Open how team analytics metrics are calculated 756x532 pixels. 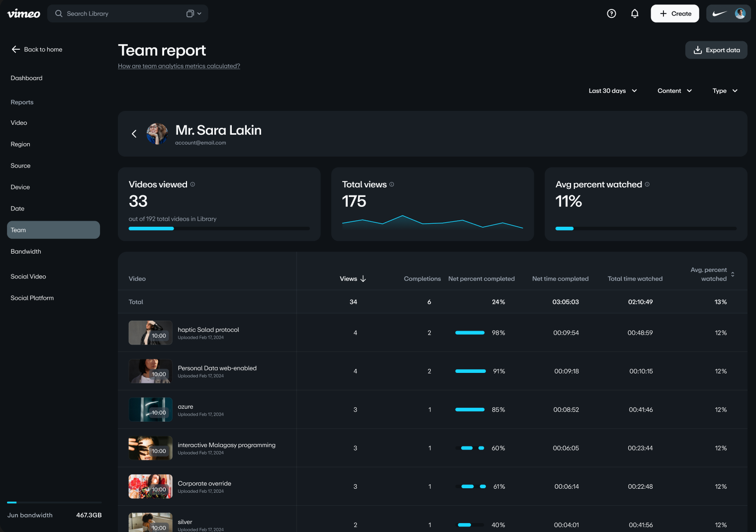[179, 66]
